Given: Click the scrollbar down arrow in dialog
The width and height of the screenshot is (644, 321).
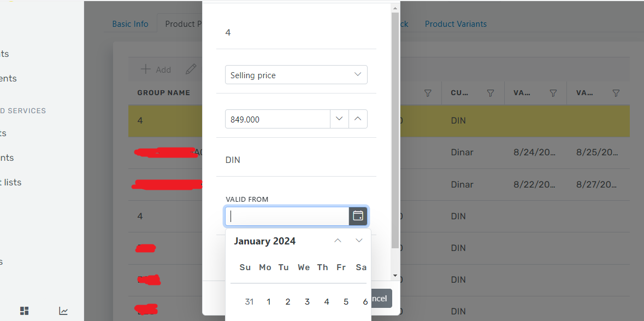Looking at the screenshot, I should point(395,275).
